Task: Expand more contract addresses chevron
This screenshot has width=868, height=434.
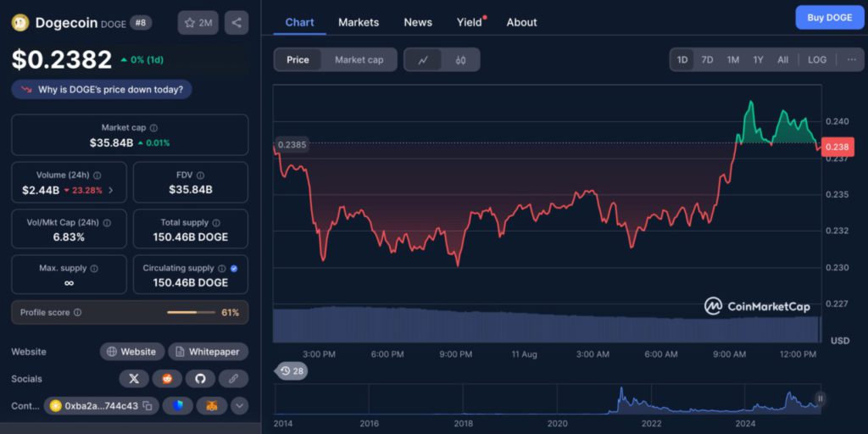Action: 240,406
